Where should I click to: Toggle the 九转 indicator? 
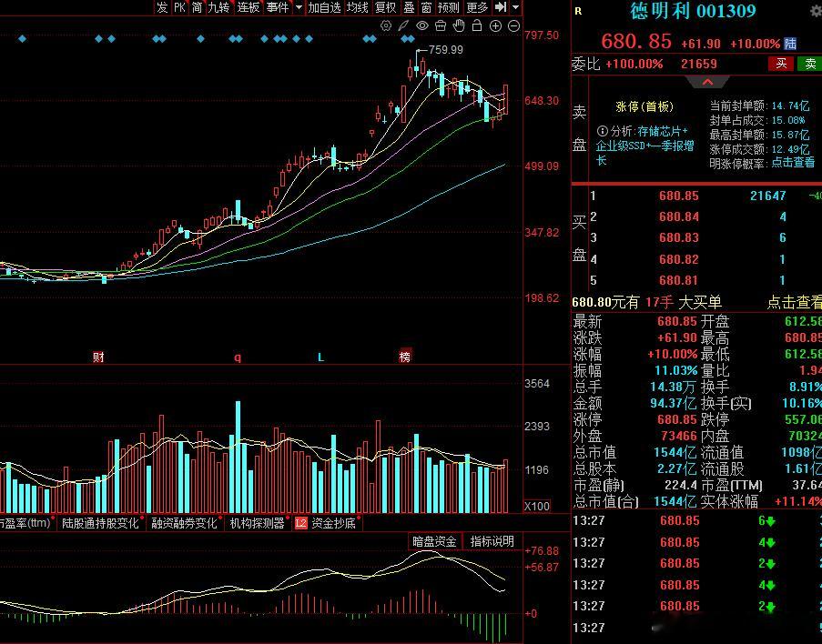pos(218,6)
